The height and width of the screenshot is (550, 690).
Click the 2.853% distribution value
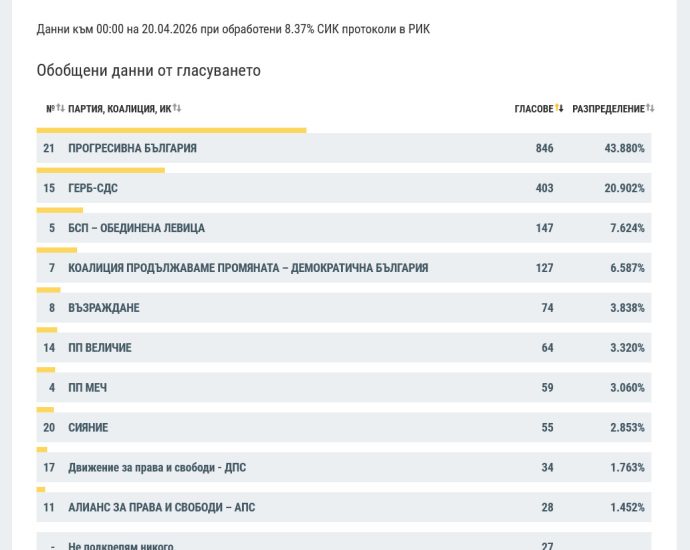tap(627, 428)
